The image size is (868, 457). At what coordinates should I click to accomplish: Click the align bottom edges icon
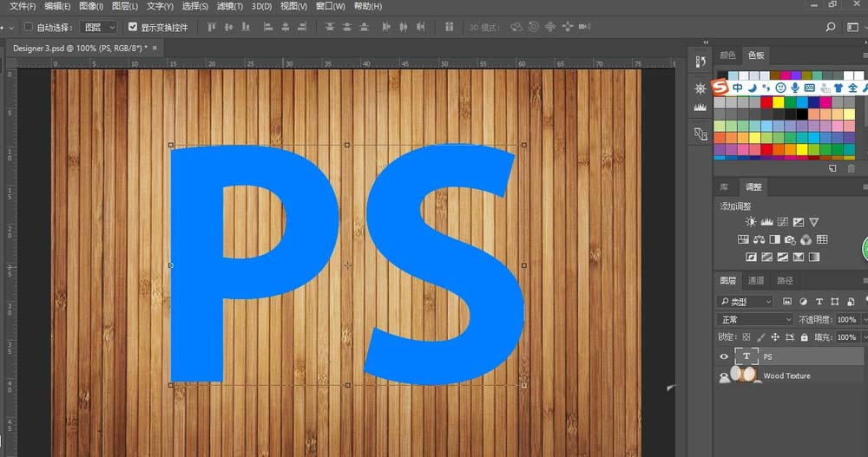[246, 27]
